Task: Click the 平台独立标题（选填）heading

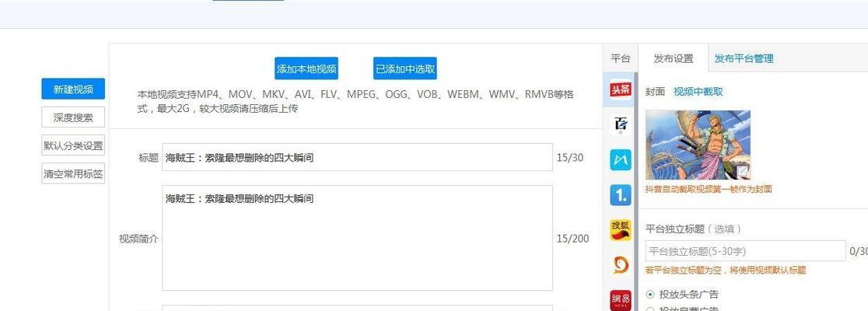Action: 693,229
